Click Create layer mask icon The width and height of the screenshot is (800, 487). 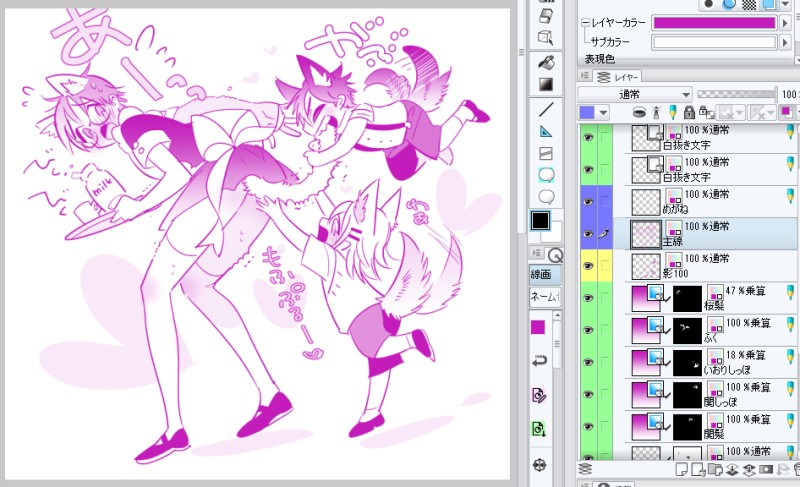coord(766,470)
